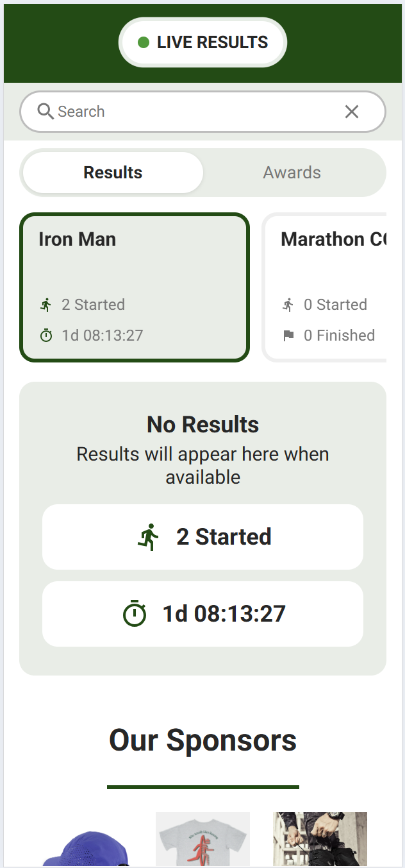Click runner icon in Marathon card
This screenshot has height=868, width=405.
pyautogui.click(x=288, y=305)
